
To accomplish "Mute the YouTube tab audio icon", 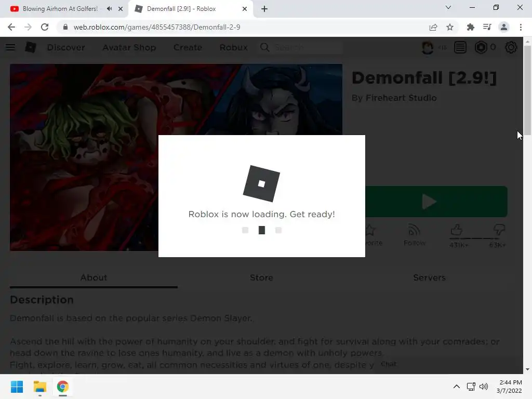I will click(x=109, y=9).
